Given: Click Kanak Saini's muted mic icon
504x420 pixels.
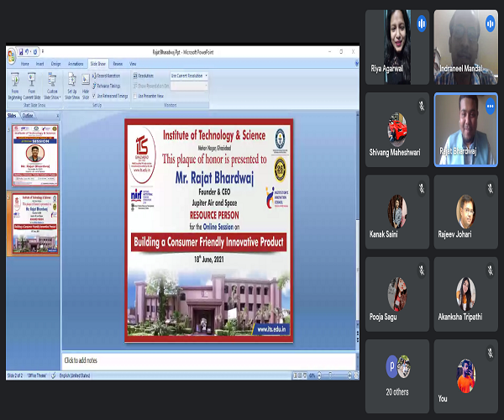Looking at the screenshot, I should pyautogui.click(x=422, y=188).
